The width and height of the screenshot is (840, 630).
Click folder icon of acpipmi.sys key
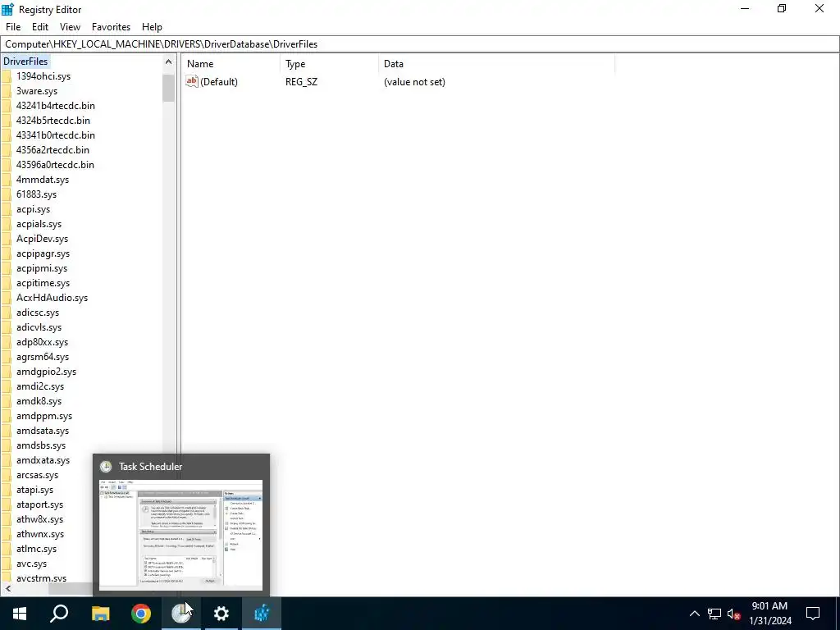[x=7, y=268]
